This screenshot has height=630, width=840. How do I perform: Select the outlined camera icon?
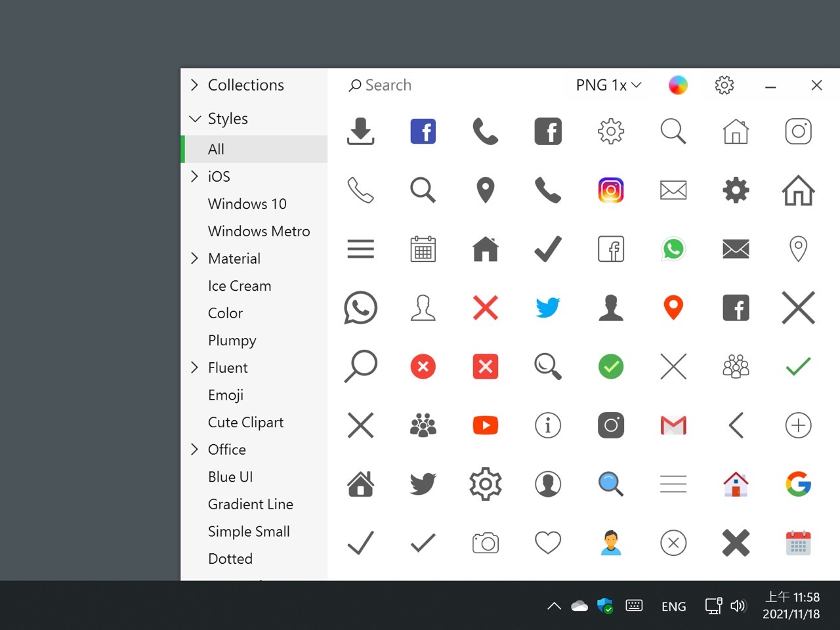pos(486,543)
